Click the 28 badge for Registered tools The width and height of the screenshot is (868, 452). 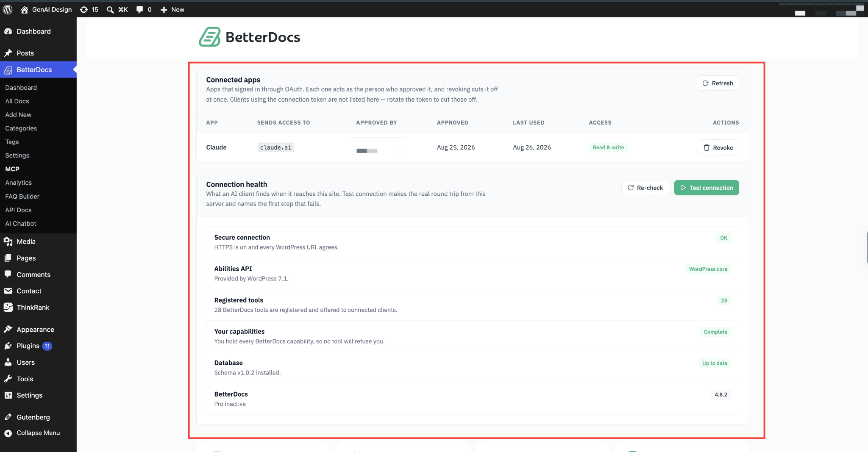pos(724,300)
